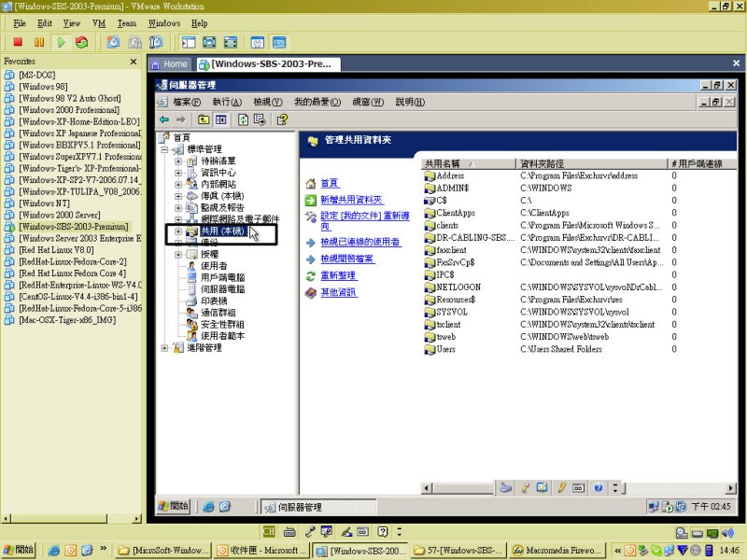Click the guest 開始 Start button
The image size is (747, 560).
coord(174,506)
